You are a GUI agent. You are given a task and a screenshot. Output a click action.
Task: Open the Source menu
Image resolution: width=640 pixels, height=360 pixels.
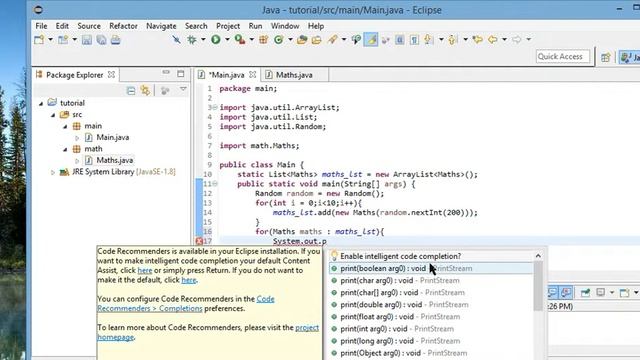[89, 26]
